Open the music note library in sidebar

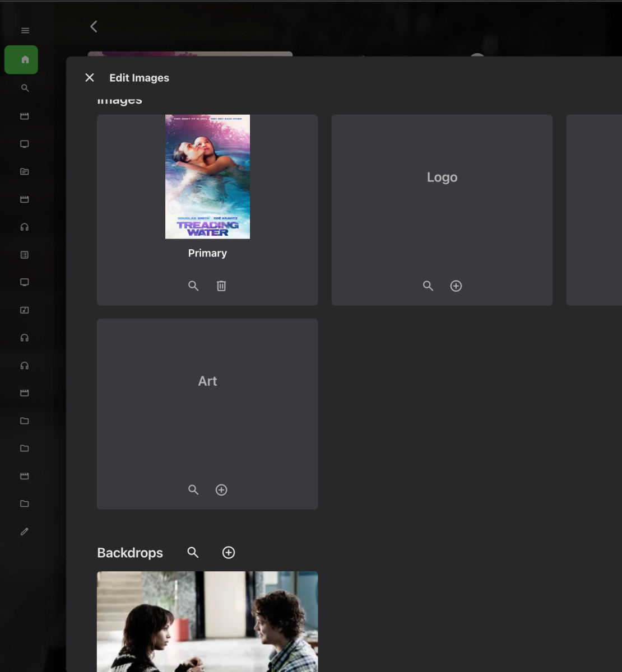[25, 310]
